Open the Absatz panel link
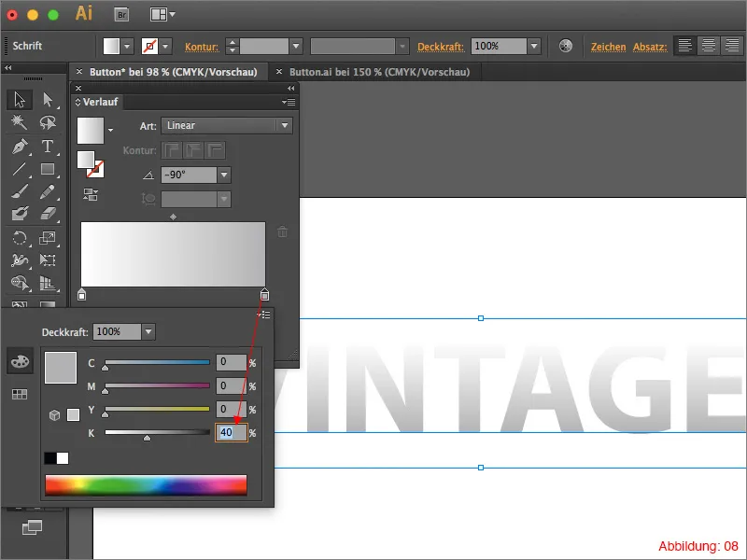Screen dimensions: 747x560 [650, 47]
